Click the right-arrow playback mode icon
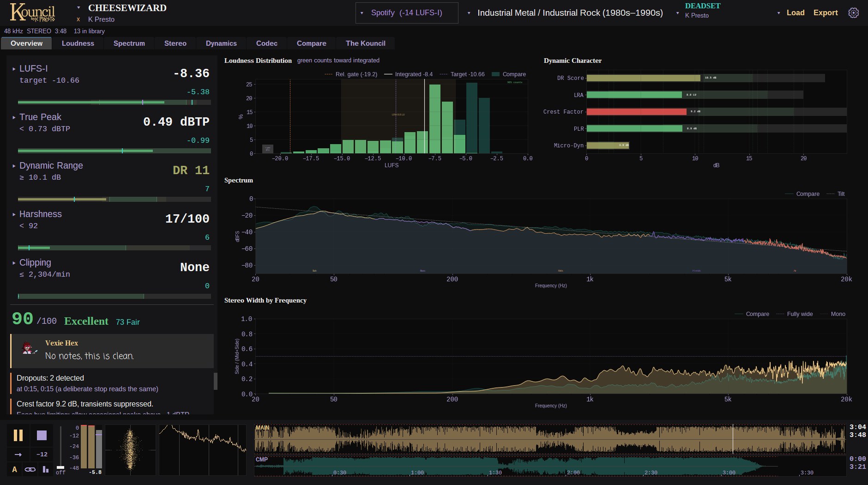This screenshot has width=868, height=485. coord(18,455)
